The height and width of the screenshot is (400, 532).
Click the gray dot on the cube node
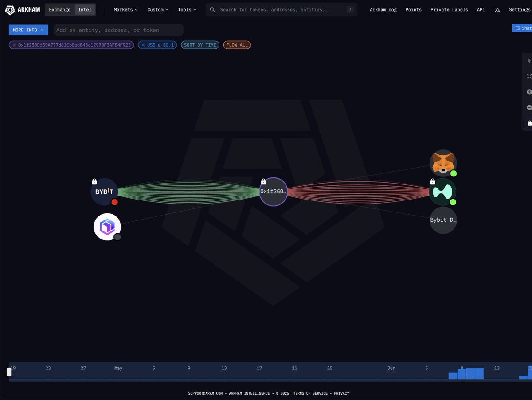click(x=117, y=237)
